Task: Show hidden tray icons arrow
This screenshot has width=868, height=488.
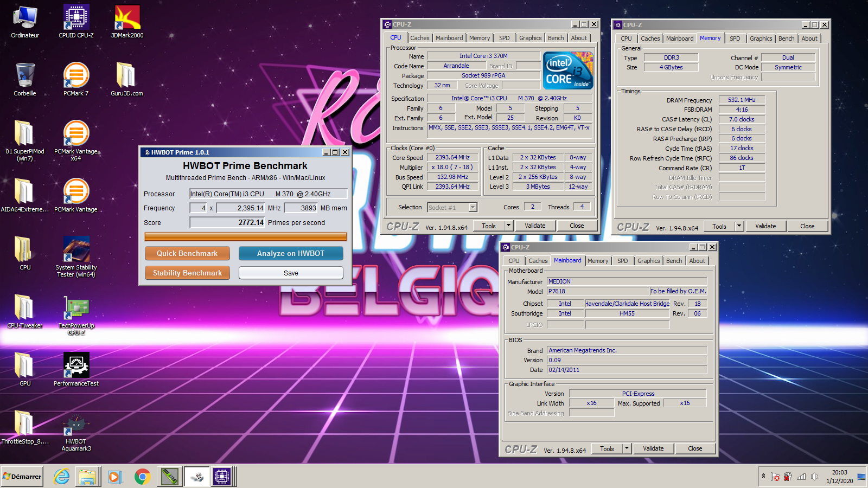Action: [x=763, y=476]
